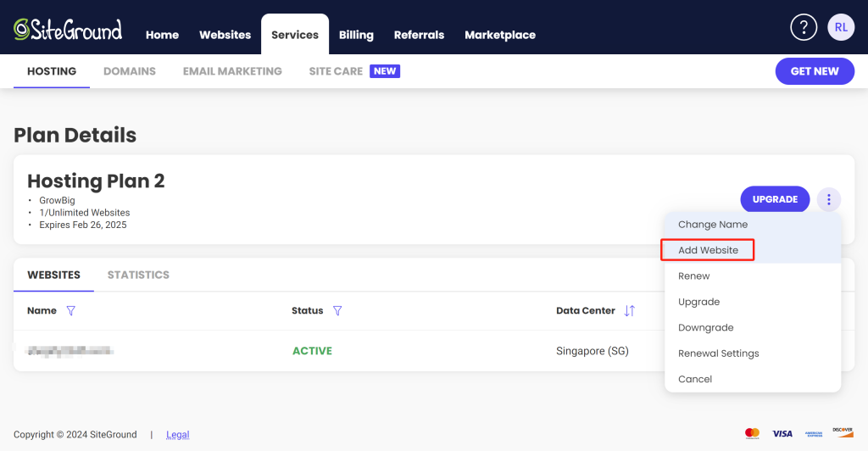868x451 pixels.
Task: Switch to the SITE CARE sub-tab
Action: point(336,71)
